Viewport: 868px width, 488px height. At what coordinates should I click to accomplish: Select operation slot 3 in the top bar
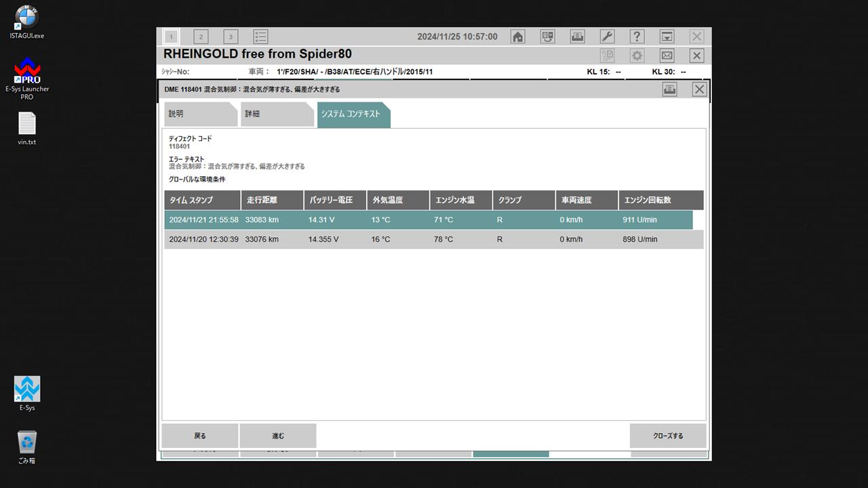pos(231,37)
